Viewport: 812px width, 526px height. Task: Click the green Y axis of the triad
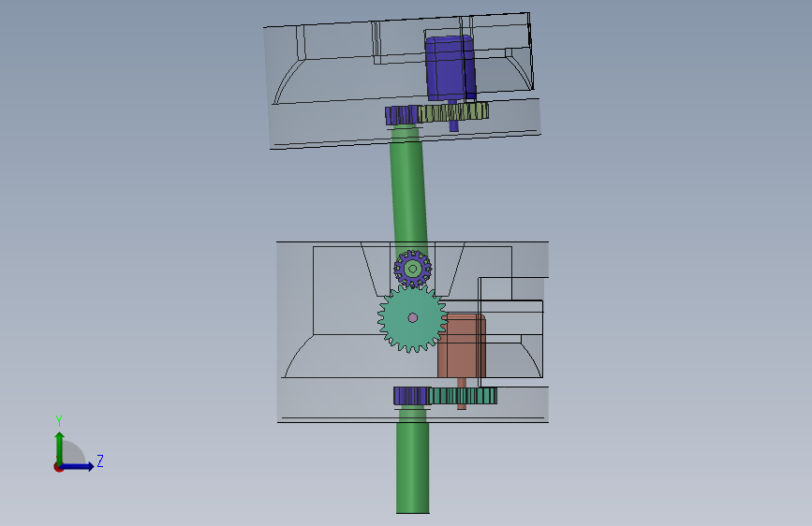[x=60, y=447]
